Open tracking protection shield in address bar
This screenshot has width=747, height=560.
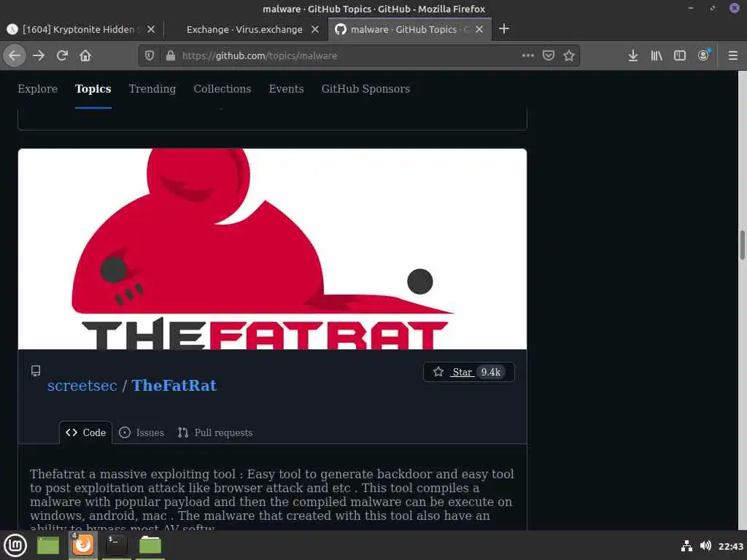150,55
